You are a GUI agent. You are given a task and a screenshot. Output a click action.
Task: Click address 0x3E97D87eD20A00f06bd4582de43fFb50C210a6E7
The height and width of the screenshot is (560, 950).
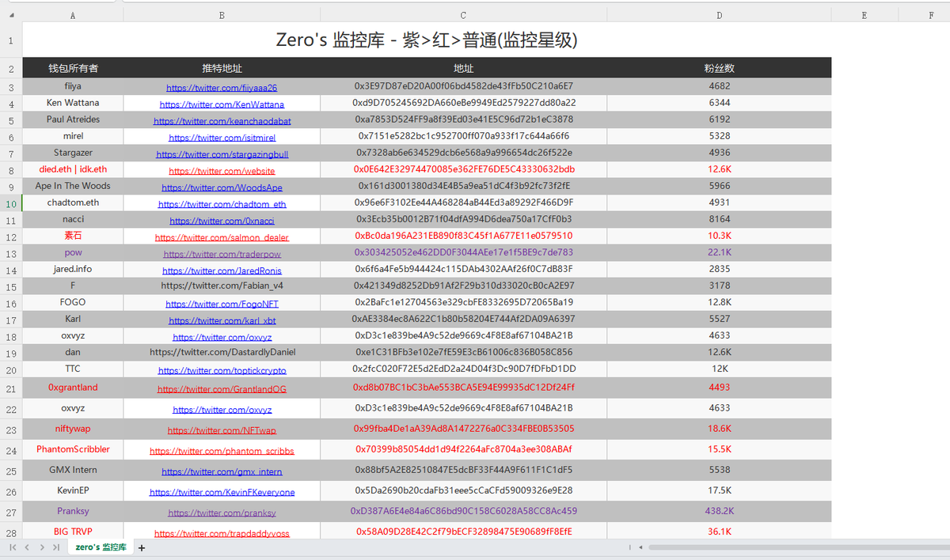[x=463, y=86]
